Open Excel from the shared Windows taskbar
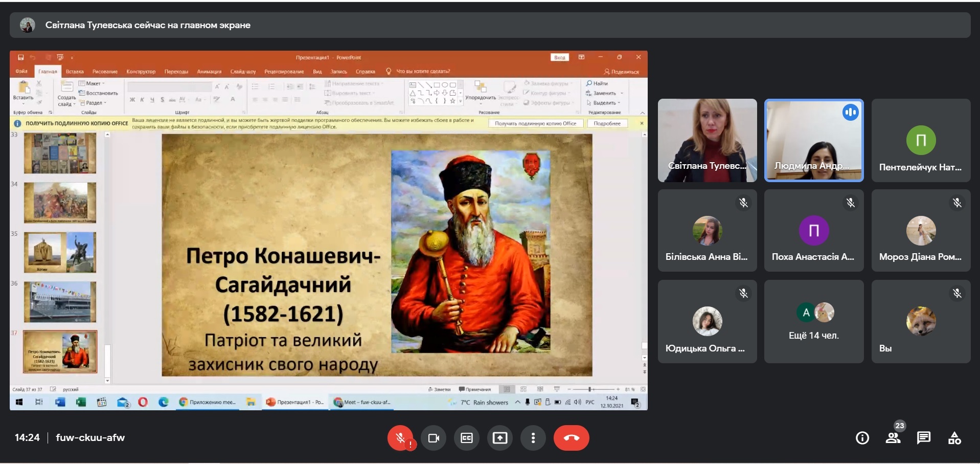This screenshot has height=464, width=980. [81, 402]
